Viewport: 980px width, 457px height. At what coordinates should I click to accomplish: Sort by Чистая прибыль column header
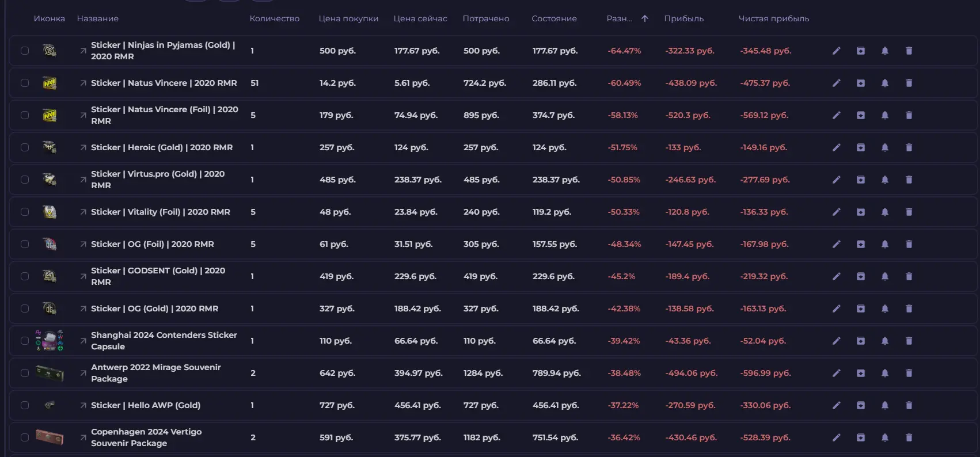(773, 18)
